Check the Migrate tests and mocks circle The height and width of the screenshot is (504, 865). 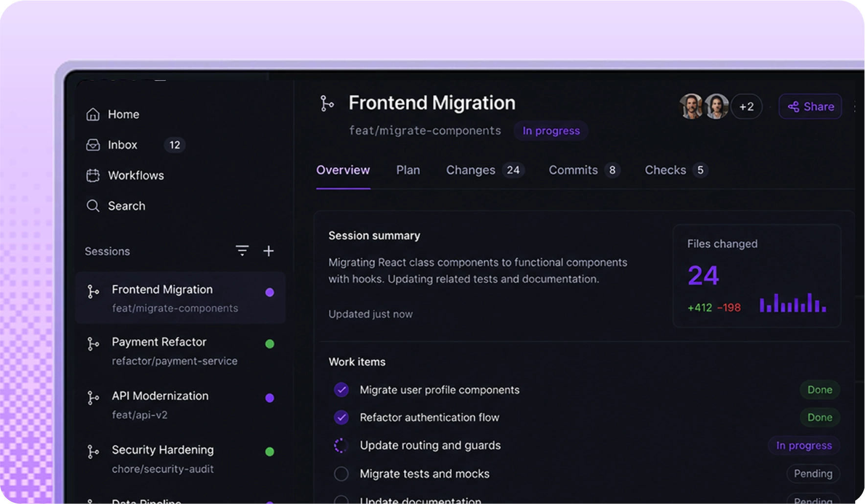(341, 474)
